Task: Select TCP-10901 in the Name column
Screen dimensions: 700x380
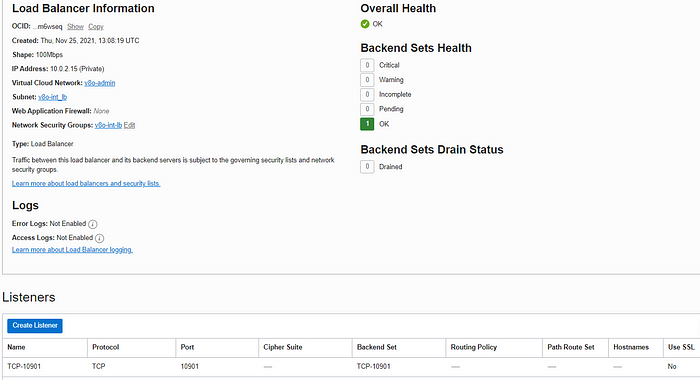Action: (x=24, y=367)
